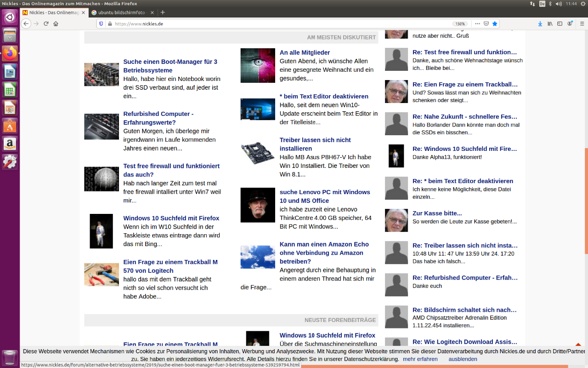
Task: Click man-with-hat avatar beside Lenovo thread
Action: click(258, 205)
